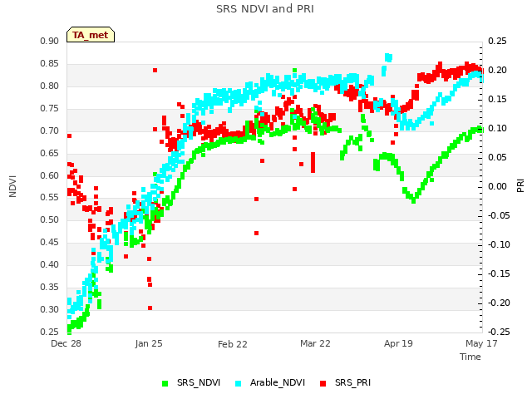Viewport: 532px width, 399px height.
Task: Click the NDVI left axis title
Action: [12, 186]
